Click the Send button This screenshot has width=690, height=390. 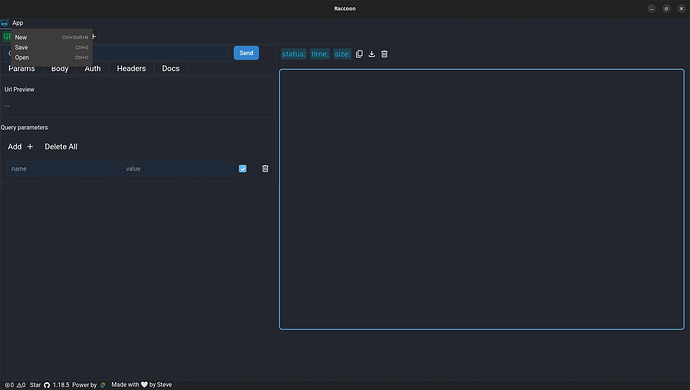[246, 53]
